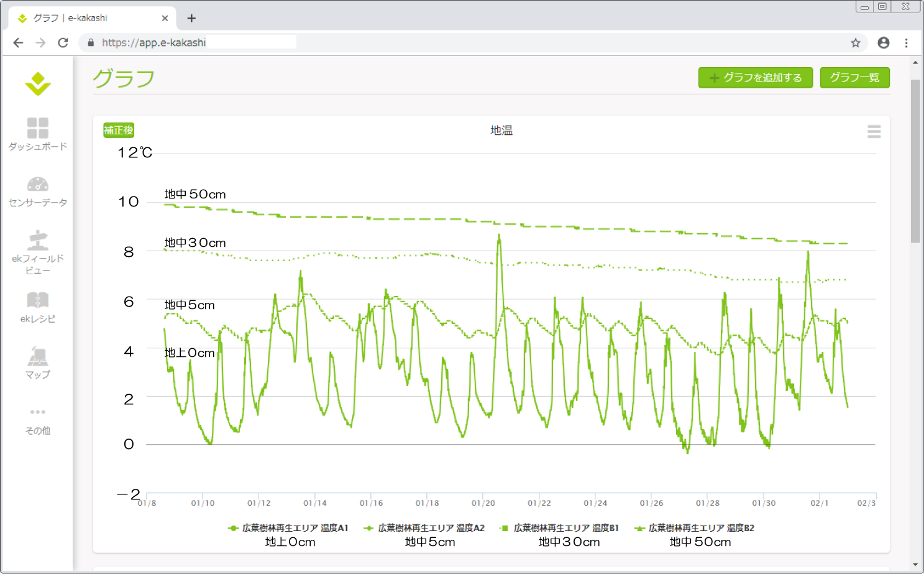Open the chart hamburger context menu
The width and height of the screenshot is (924, 574).
pyautogui.click(x=874, y=131)
